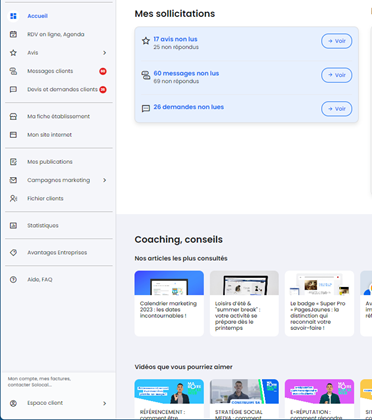The image size is (372, 420).
Task: Click the tag icon for Avantages Entreprises
Action: (x=13, y=253)
